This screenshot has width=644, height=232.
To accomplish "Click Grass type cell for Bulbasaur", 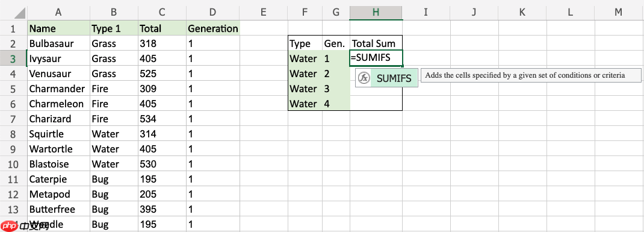I will point(114,43).
